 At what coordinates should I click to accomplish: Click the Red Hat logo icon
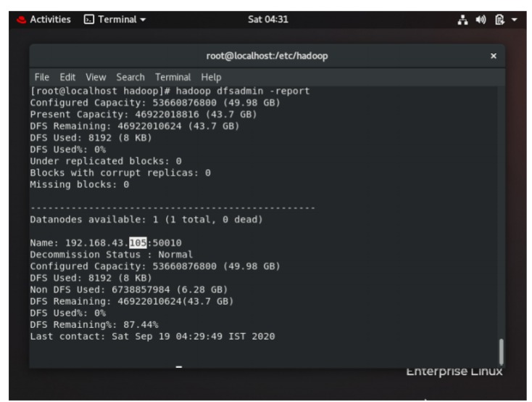click(x=21, y=20)
